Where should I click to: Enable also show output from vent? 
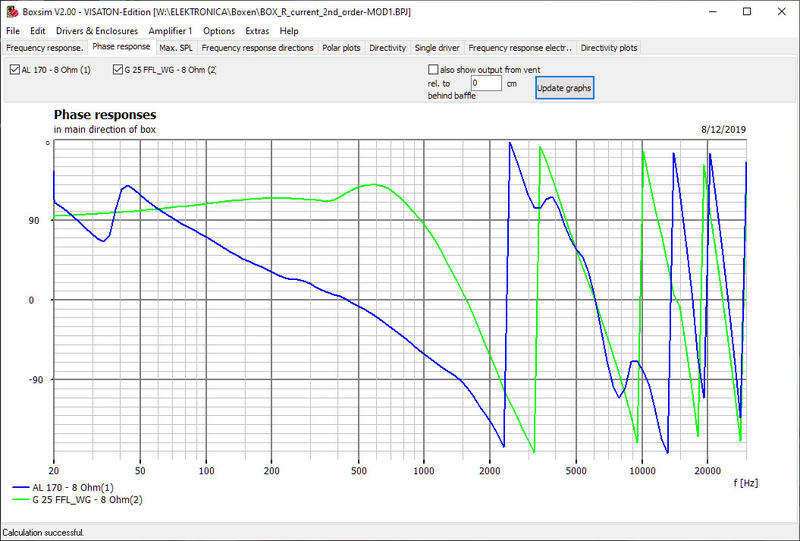coord(433,70)
